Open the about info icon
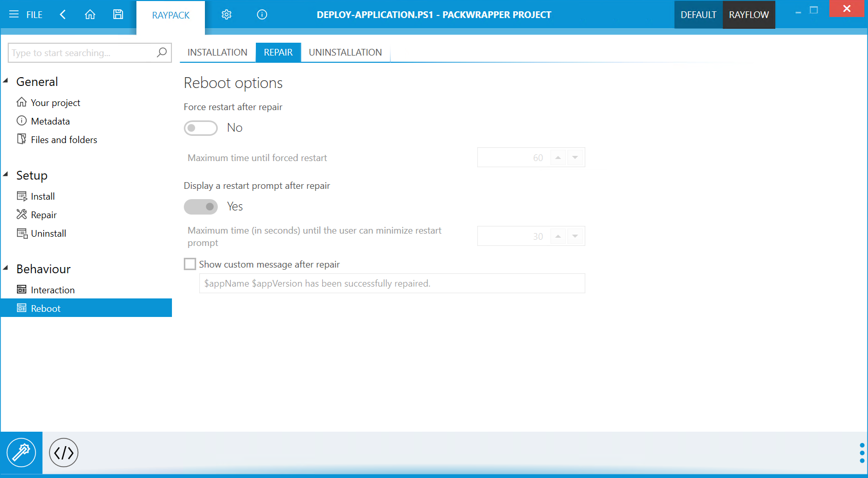Viewport: 868px width, 478px height. click(x=262, y=14)
